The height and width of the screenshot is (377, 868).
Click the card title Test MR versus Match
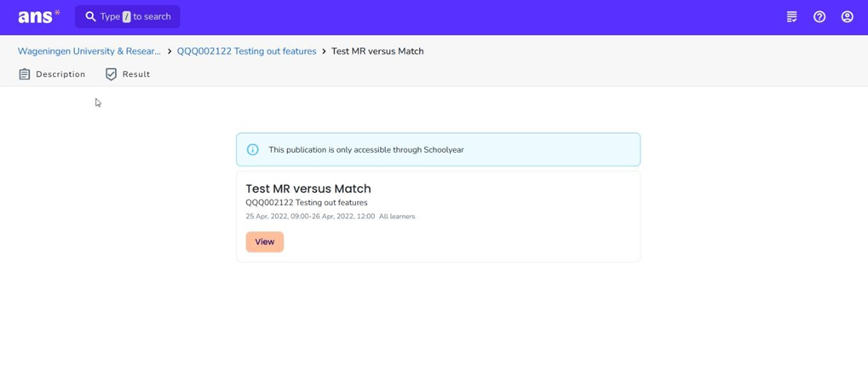(308, 188)
